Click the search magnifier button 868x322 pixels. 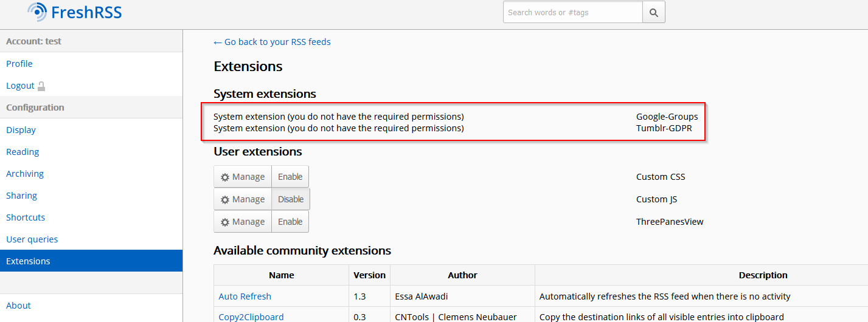pos(654,12)
